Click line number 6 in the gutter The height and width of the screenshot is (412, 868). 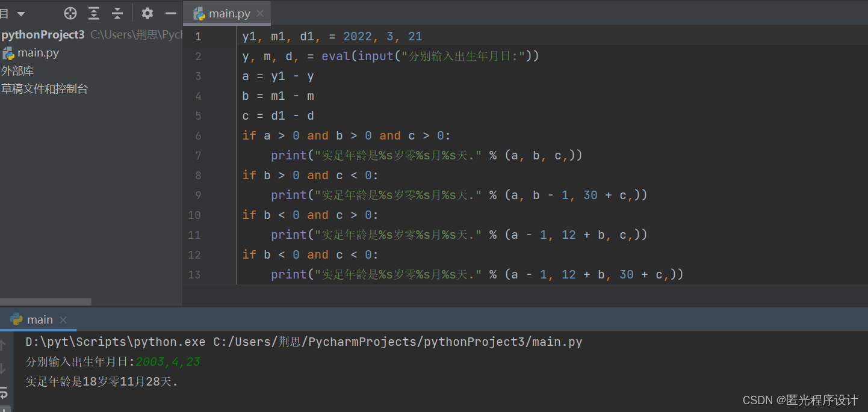coord(198,136)
